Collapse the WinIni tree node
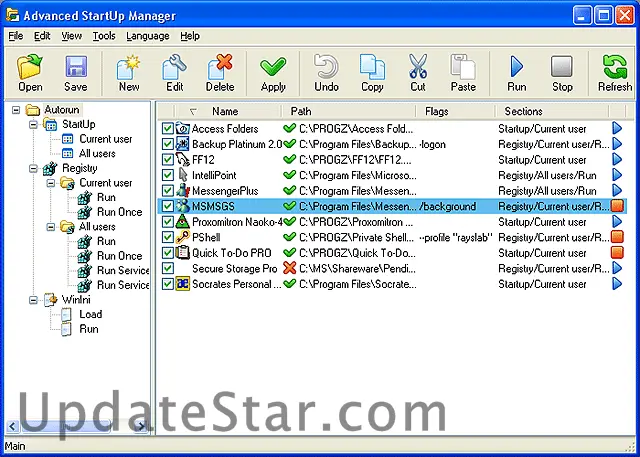Image resolution: width=640 pixels, height=457 pixels. [x=33, y=300]
